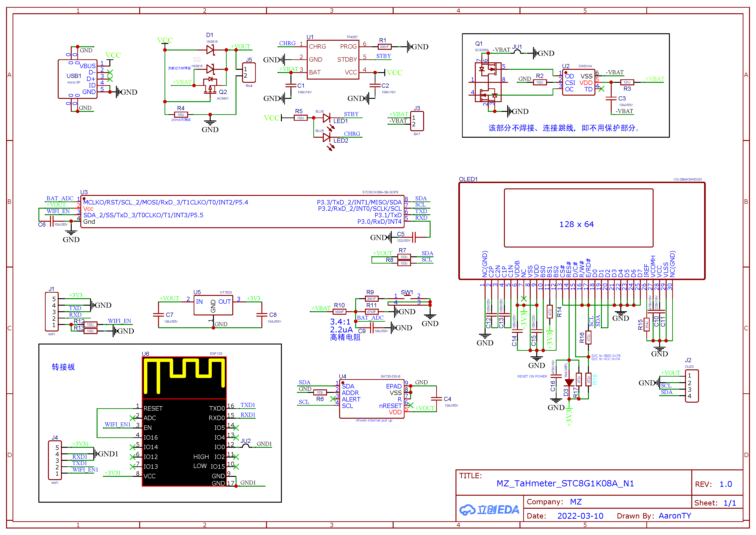Select the U1 TP4057 charger chip body
The image size is (756, 535).
[333, 60]
